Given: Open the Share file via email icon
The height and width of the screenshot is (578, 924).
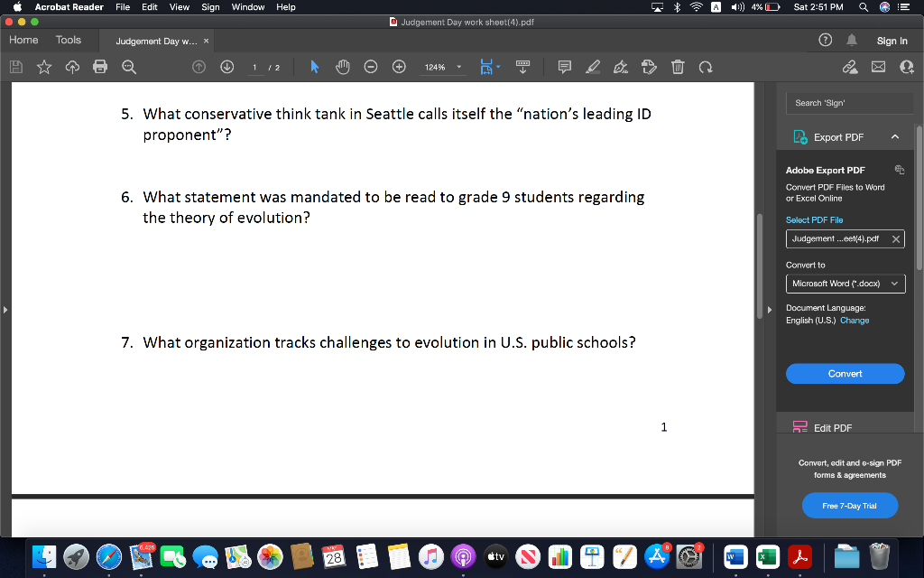Looking at the screenshot, I should [878, 66].
